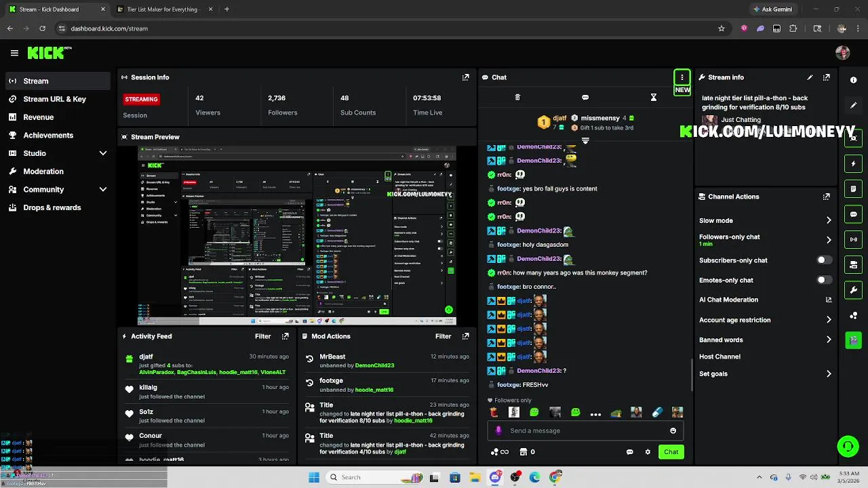
Task: Click the info icon in right sidebar
Action: (x=853, y=80)
